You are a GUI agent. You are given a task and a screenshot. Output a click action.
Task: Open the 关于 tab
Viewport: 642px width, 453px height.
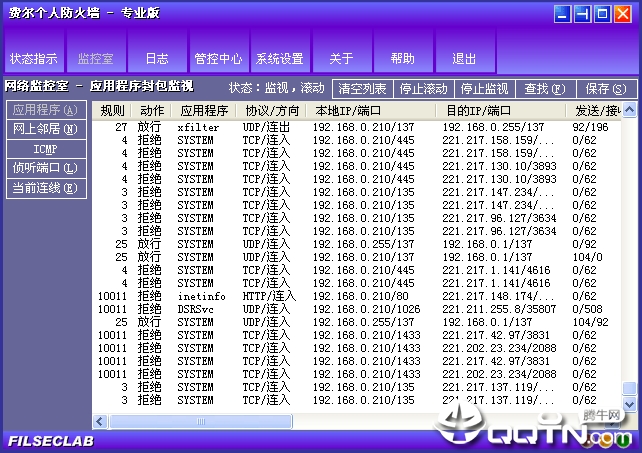click(341, 51)
